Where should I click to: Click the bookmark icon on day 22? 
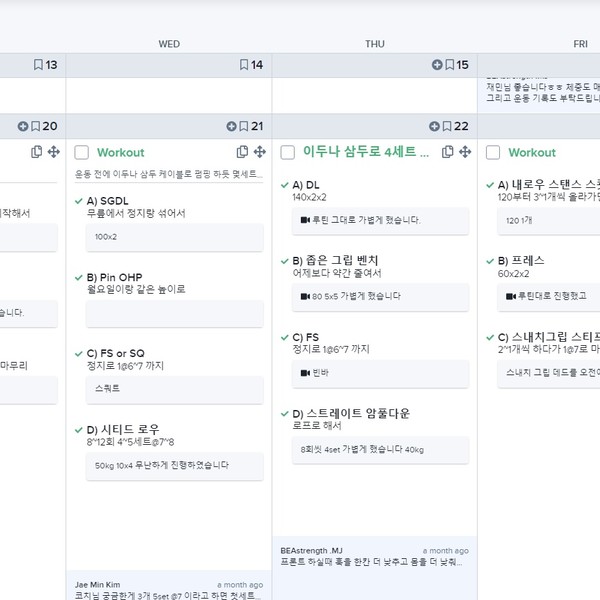[x=449, y=126]
